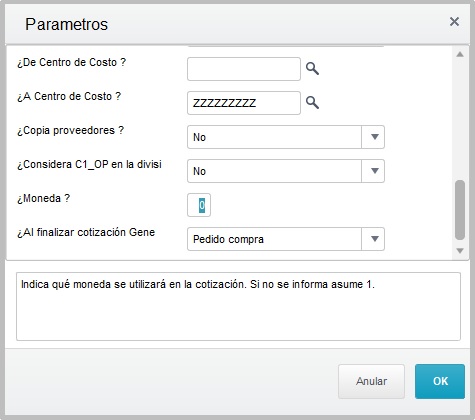475x420 pixels.
Task: Click the 'Pedido compra' selected value text
Action: (228, 239)
